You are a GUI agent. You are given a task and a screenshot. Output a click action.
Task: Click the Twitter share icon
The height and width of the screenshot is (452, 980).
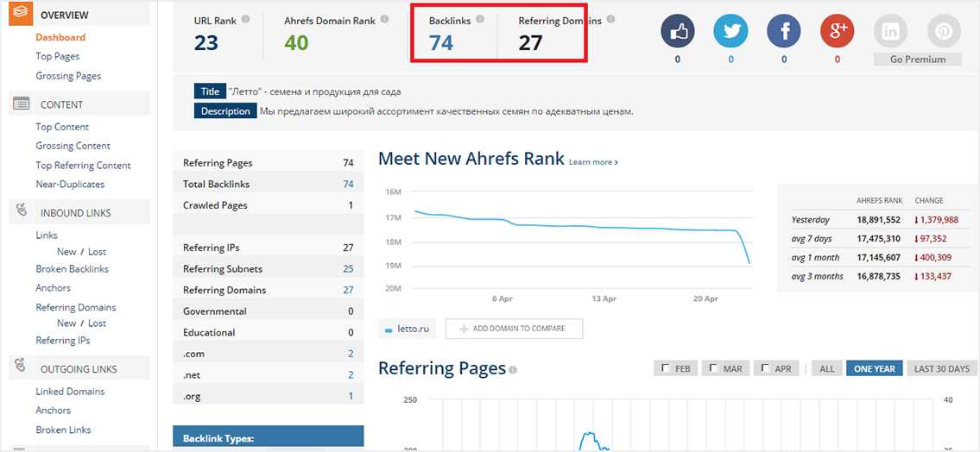[x=730, y=31]
